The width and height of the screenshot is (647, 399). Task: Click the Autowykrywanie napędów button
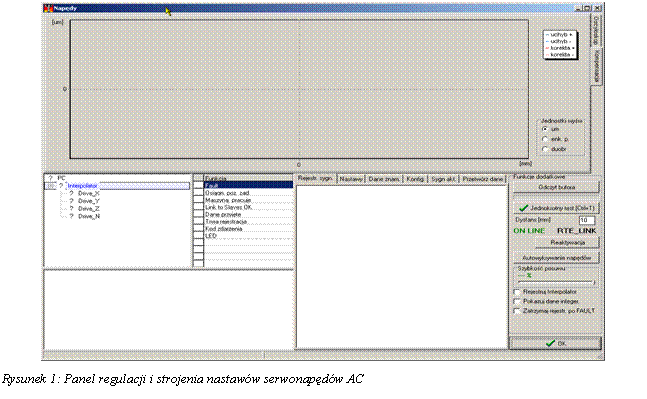[556, 258]
